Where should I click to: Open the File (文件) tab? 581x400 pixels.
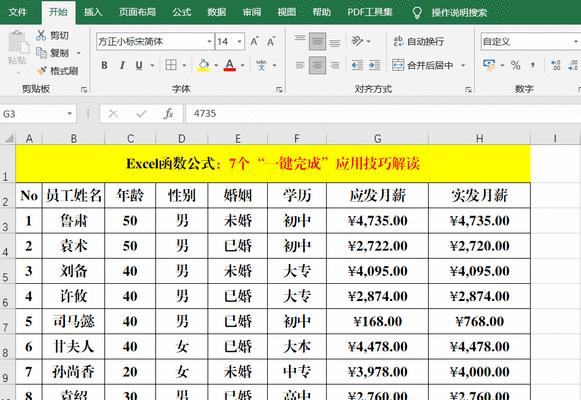click(x=17, y=12)
